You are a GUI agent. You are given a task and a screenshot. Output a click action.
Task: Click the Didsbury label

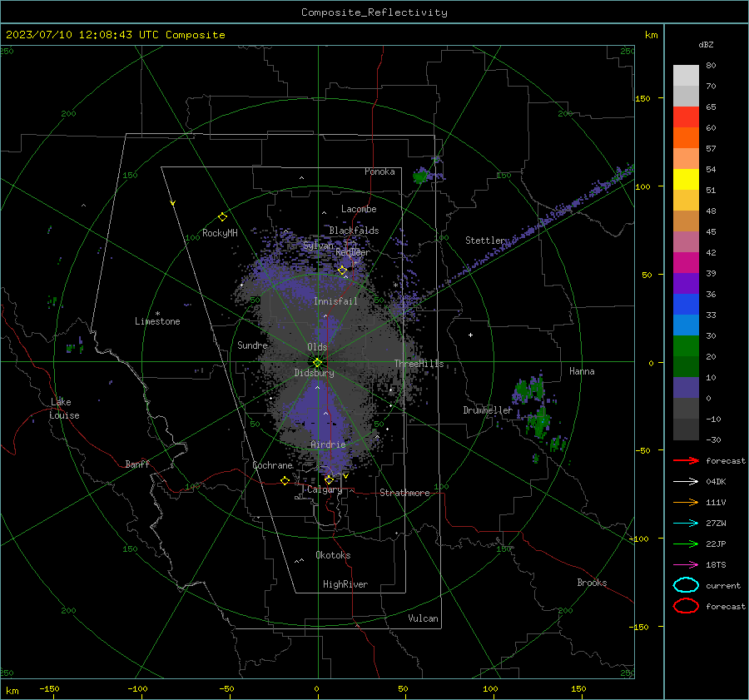314,373
